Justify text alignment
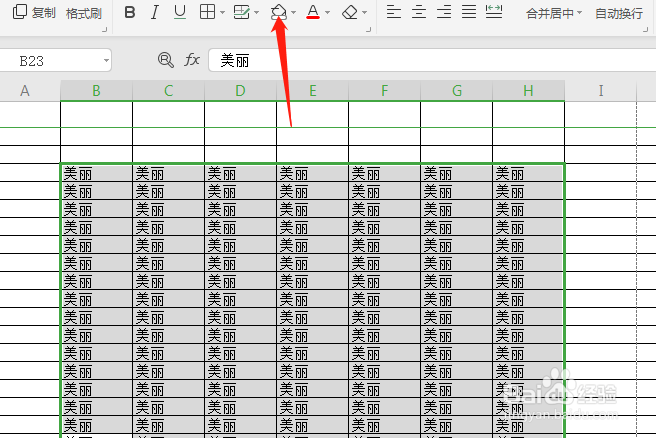The image size is (656, 438). click(x=469, y=12)
